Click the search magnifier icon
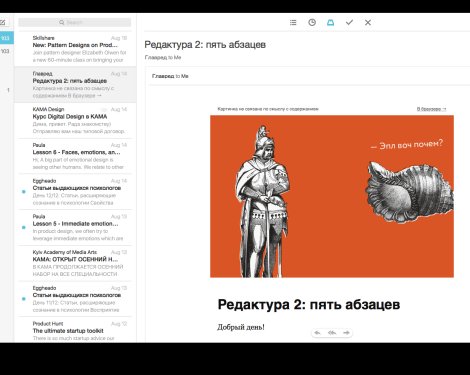 [62, 22]
